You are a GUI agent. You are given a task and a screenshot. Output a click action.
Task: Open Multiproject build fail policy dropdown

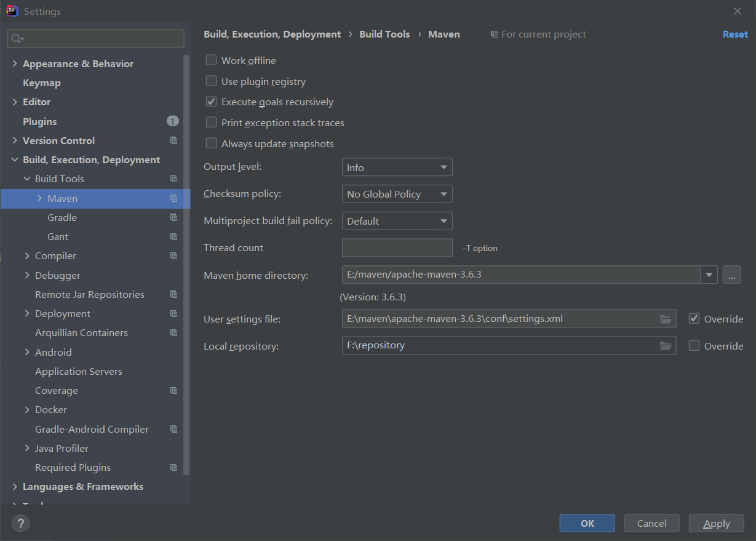tap(397, 221)
